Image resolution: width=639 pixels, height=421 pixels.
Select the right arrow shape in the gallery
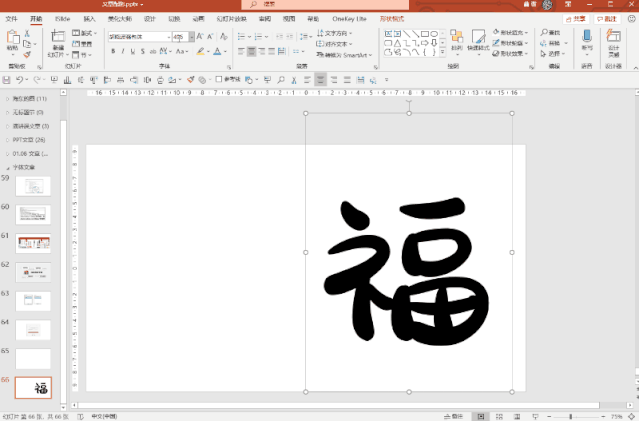[x=425, y=43]
